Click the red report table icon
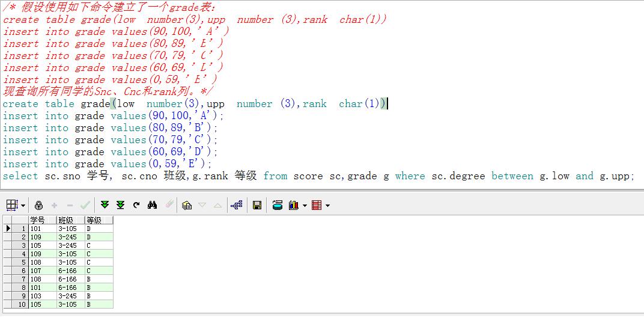 pos(317,205)
